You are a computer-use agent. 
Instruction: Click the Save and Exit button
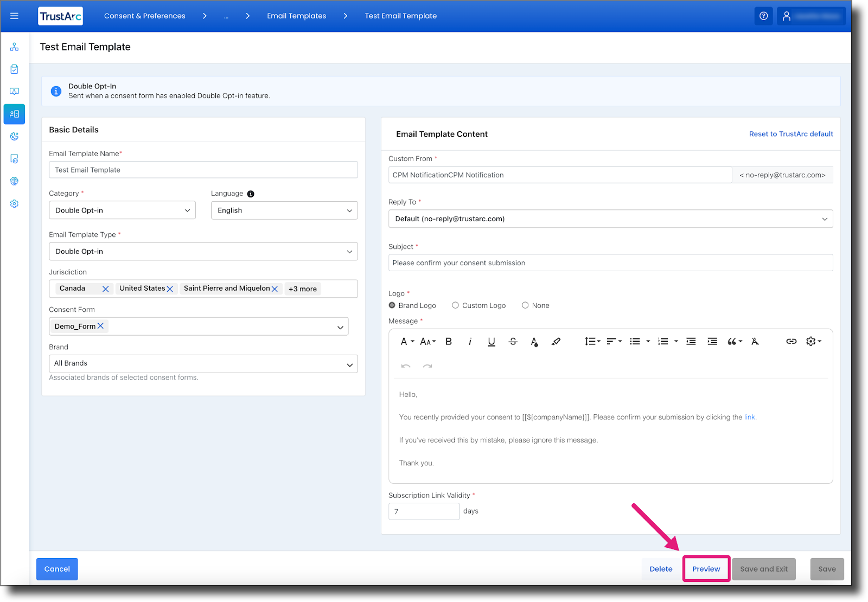(x=764, y=569)
